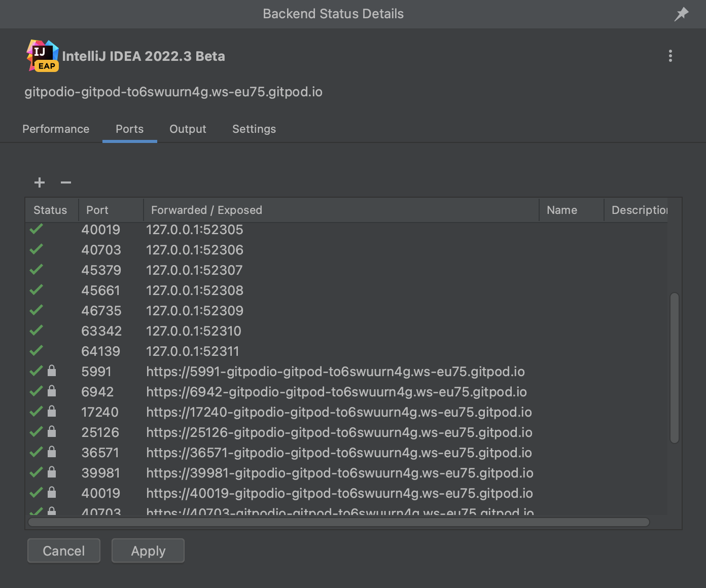Image resolution: width=706 pixels, height=588 pixels.
Task: Select the Ports tab
Action: (130, 129)
